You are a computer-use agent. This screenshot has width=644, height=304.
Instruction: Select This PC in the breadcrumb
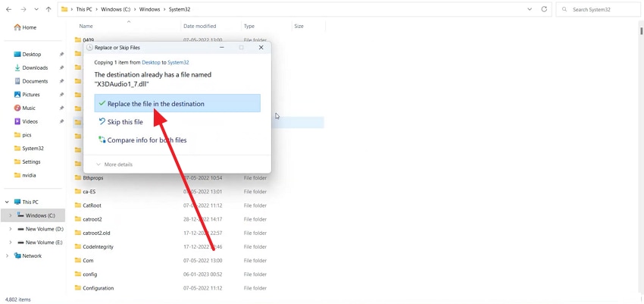click(x=84, y=9)
